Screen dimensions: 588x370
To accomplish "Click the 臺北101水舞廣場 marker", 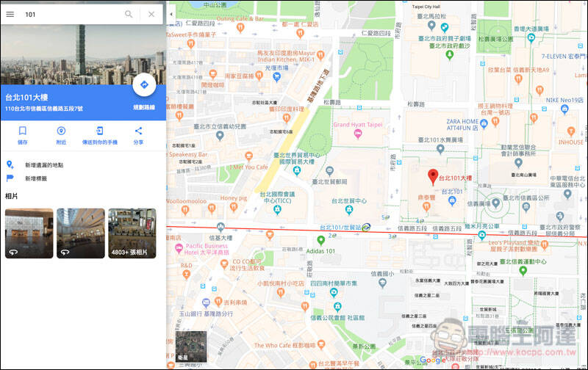I will click(x=440, y=149).
